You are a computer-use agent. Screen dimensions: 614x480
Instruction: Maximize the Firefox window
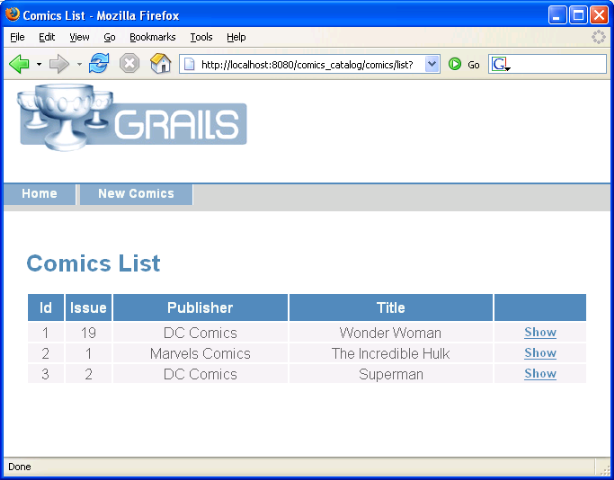click(578, 15)
